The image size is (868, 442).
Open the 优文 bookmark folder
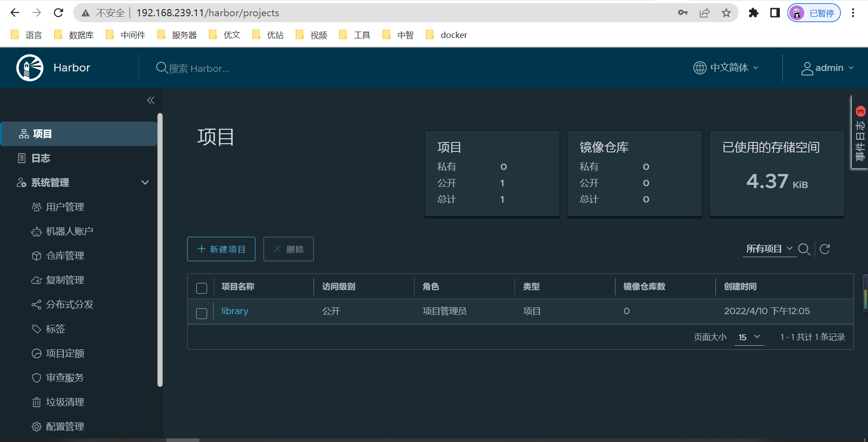click(x=225, y=35)
